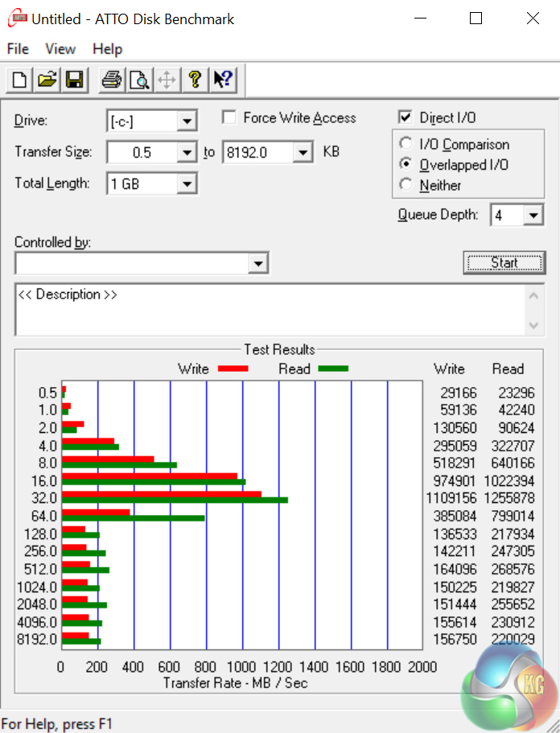Select the I/O Comparison radio button
This screenshot has width=560, height=733.
pos(406,143)
